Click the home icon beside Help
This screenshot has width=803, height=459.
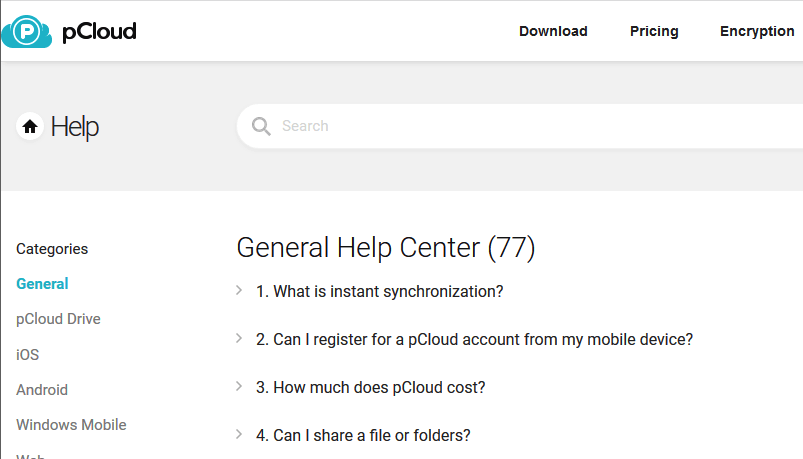(x=30, y=126)
